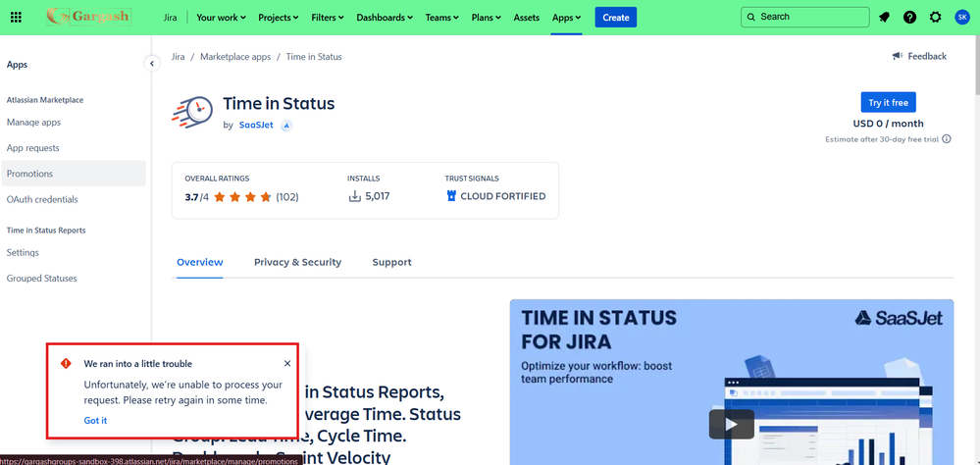Viewport: 980px width, 465px height.
Task: Click inside the Search field
Action: click(805, 17)
